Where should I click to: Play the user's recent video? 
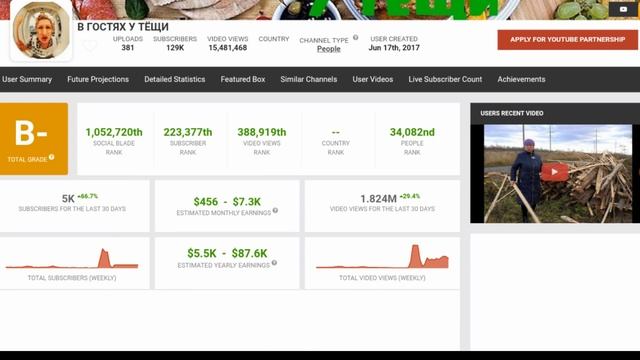coord(554,172)
